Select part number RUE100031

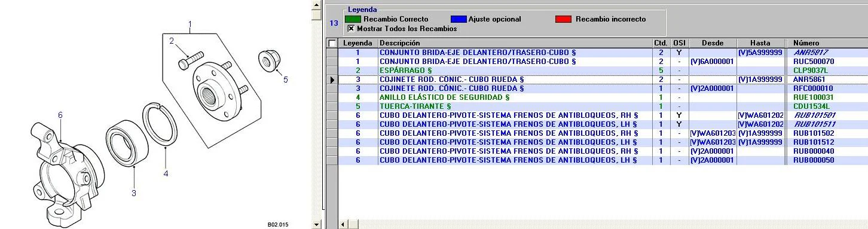pyautogui.click(x=813, y=97)
